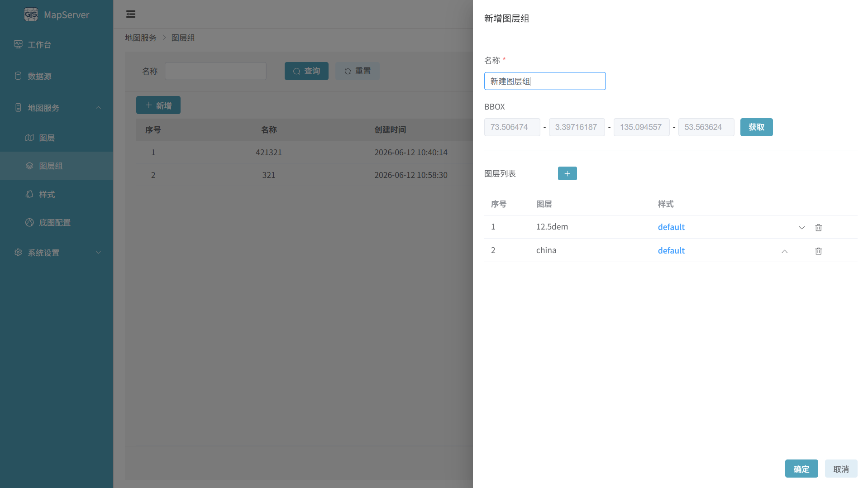Screen dimensions: 868x488
Task: Expand the 系统设置 sidebar submenu
Action: 57,253
